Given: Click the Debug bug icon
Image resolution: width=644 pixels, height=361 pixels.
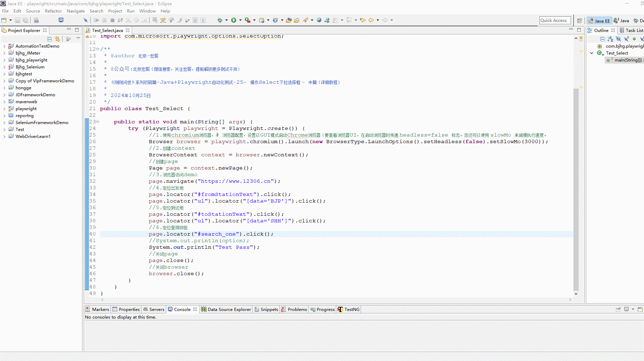Looking at the screenshot, I should [x=220, y=20].
